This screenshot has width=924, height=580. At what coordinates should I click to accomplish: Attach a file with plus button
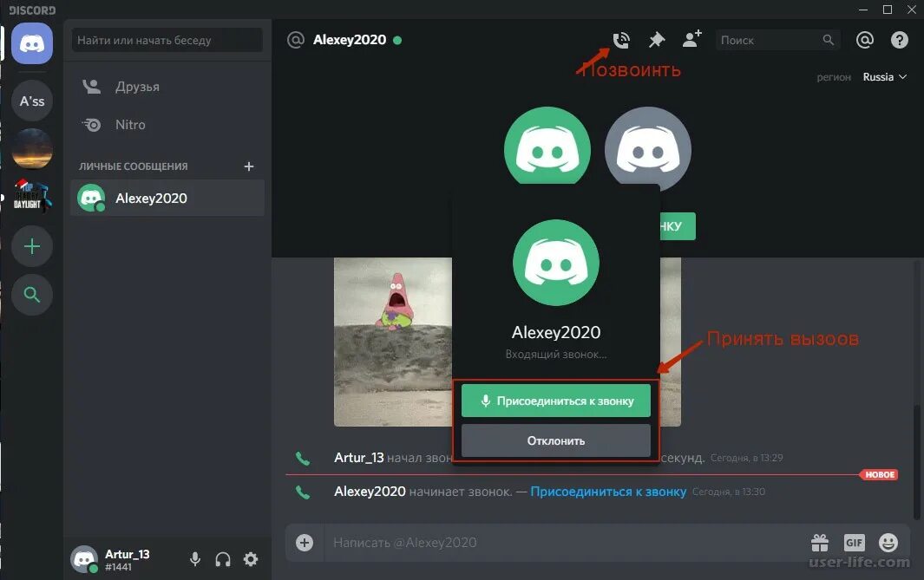click(304, 543)
